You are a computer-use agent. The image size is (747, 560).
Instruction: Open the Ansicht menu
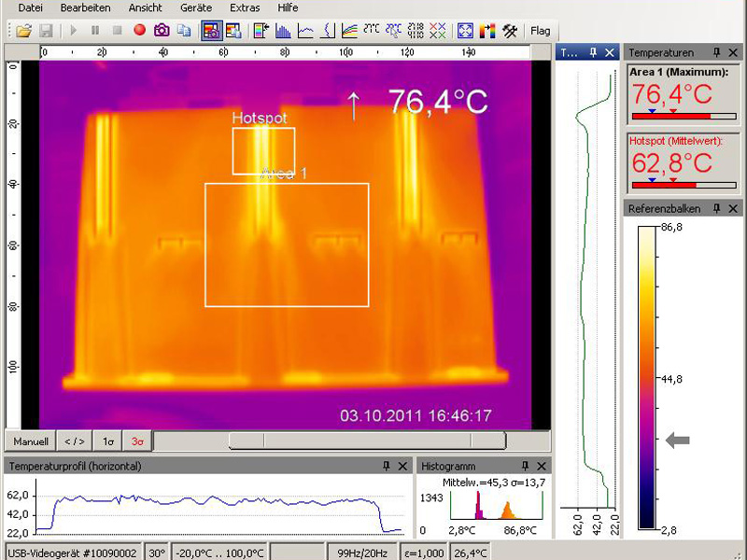[x=146, y=7]
